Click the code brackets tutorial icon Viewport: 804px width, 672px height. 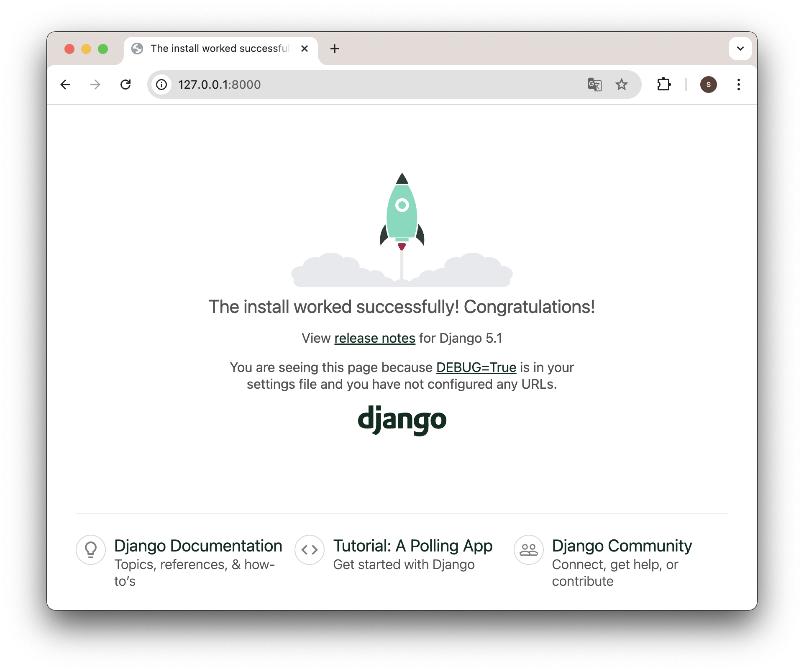tap(310, 550)
